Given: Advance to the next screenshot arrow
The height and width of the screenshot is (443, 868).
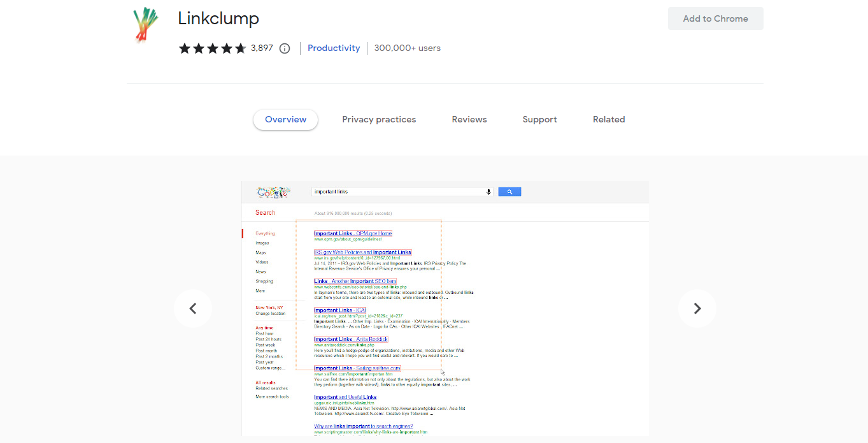Looking at the screenshot, I should tap(697, 309).
